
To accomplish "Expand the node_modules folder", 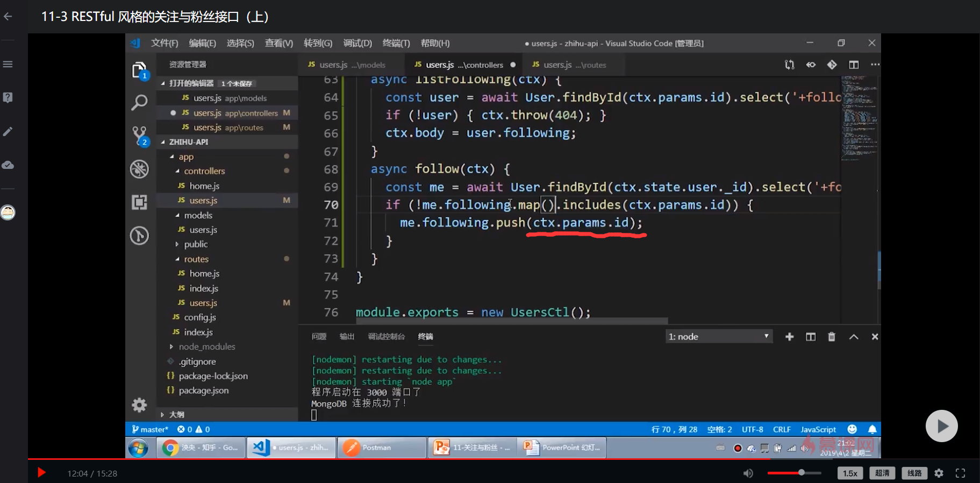I will click(206, 347).
